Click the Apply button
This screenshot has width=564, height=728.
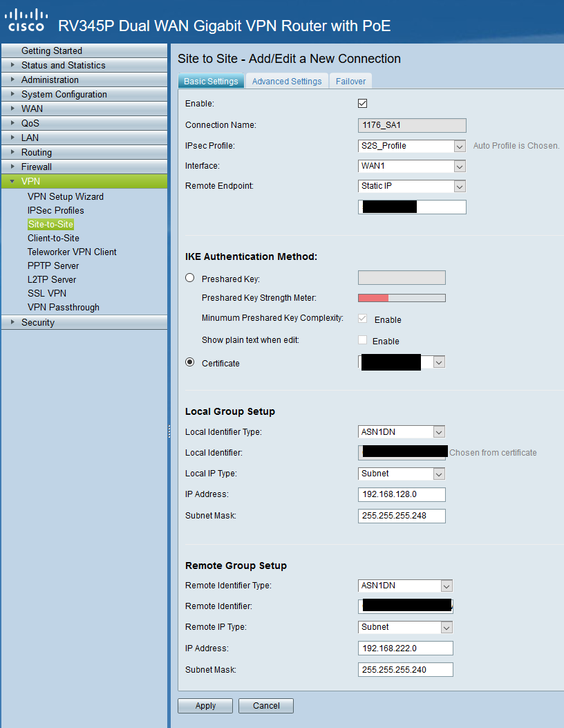[205, 705]
